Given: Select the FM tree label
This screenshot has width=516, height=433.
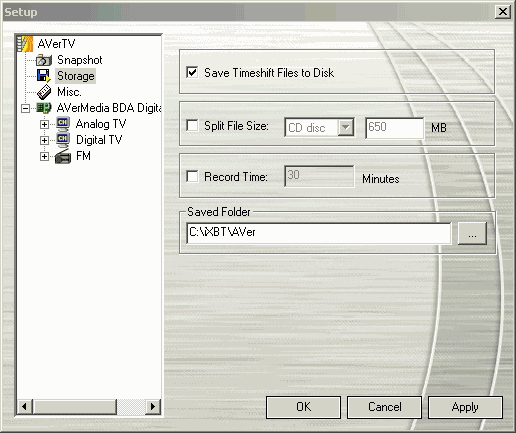Looking at the screenshot, I should click(x=83, y=156).
